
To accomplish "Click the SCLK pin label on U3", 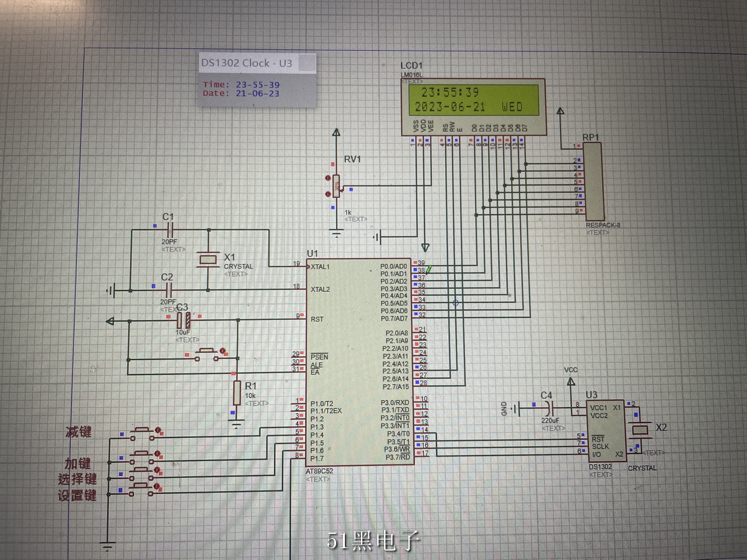I will (x=600, y=446).
